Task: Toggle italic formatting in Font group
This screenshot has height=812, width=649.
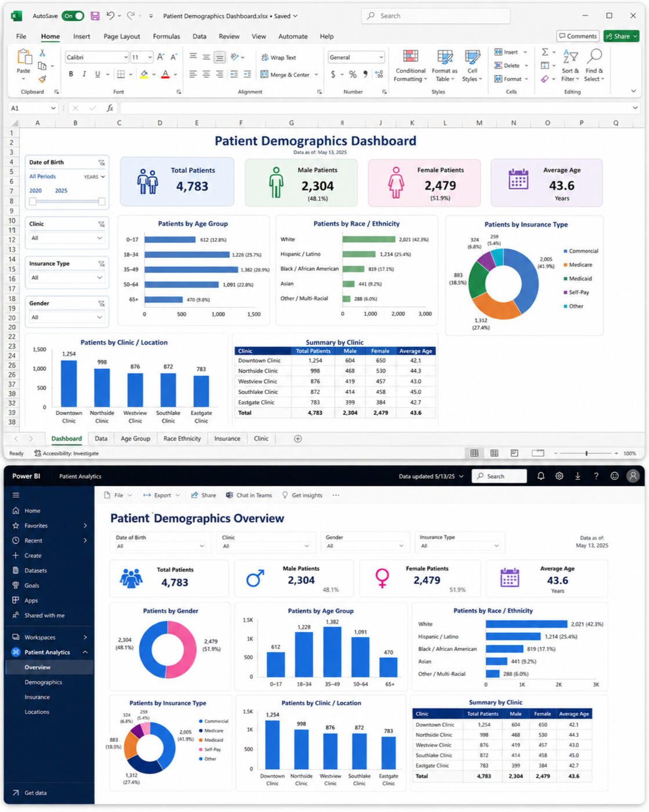Action: tap(84, 74)
